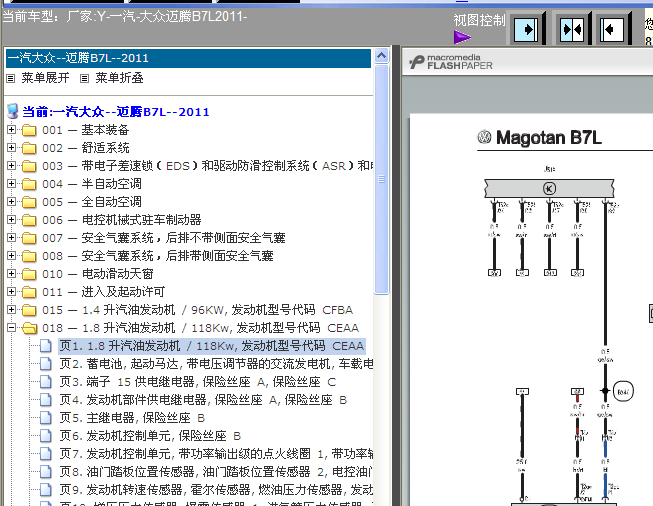Click the expand-right-pane view control icon
The height and width of the screenshot is (506, 653).
(x=526, y=30)
